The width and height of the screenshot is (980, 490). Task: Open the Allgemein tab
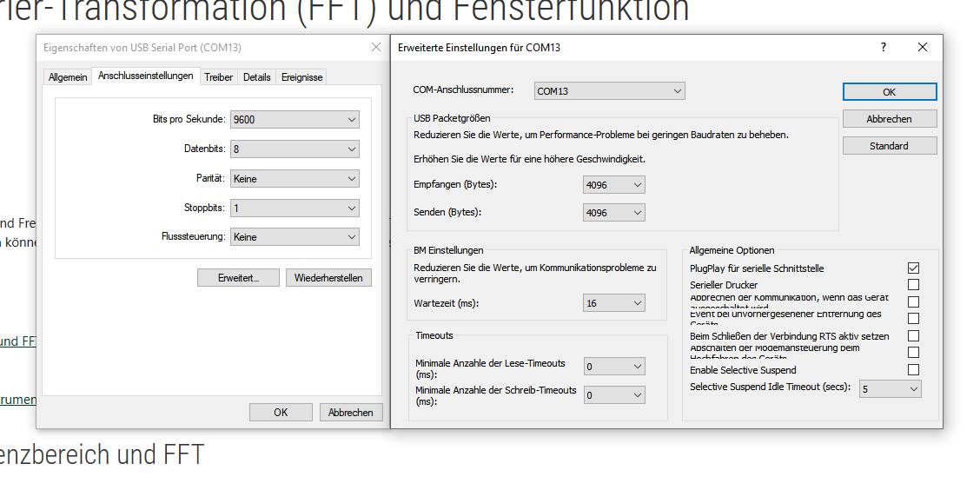click(68, 77)
